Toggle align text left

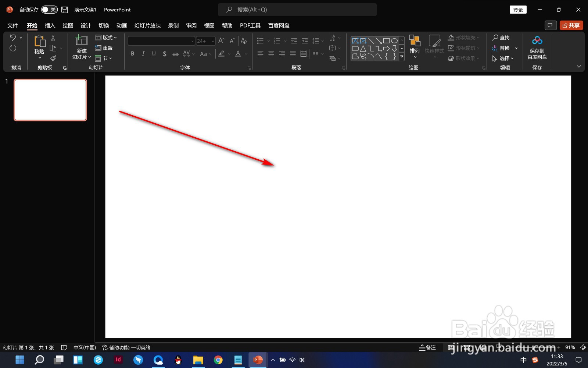click(260, 54)
